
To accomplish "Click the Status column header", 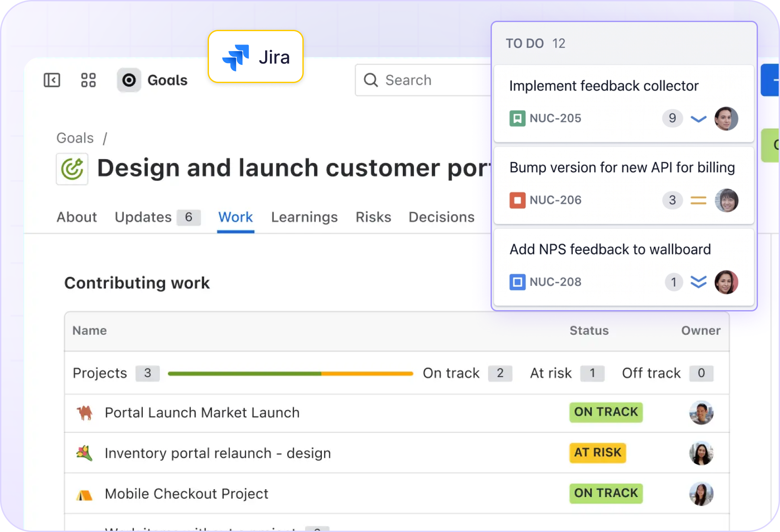I will click(589, 330).
